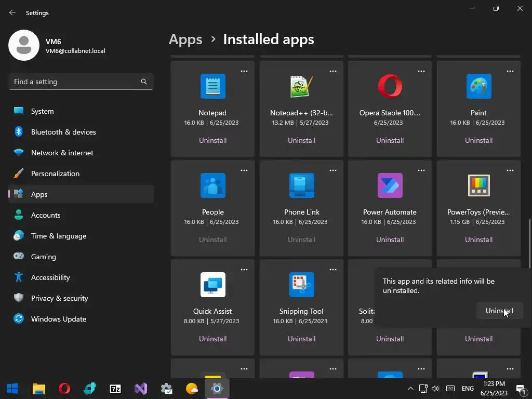
Task: Uninstall Snipping Tool
Action: pyautogui.click(x=302, y=339)
